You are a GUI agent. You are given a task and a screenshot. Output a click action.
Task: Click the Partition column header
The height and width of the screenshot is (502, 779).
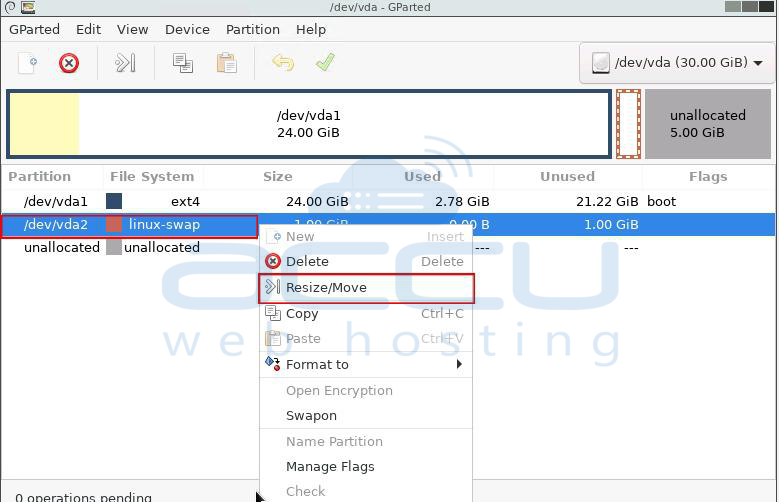(x=40, y=176)
